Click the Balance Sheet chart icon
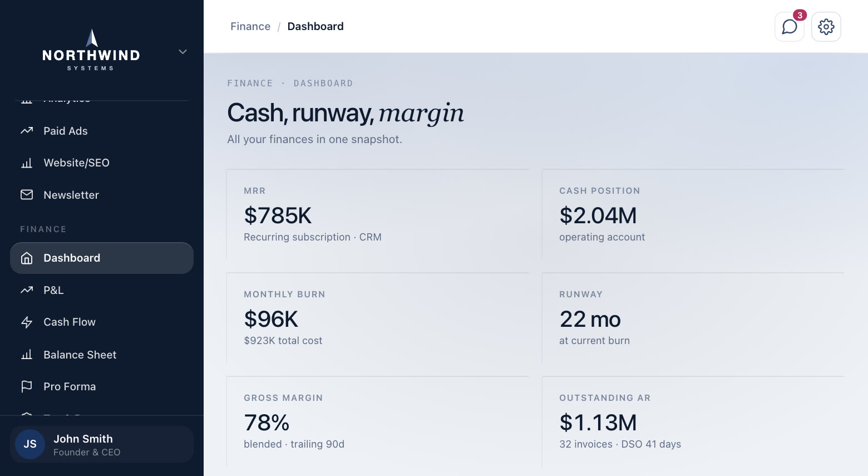868x476 pixels. (27, 355)
